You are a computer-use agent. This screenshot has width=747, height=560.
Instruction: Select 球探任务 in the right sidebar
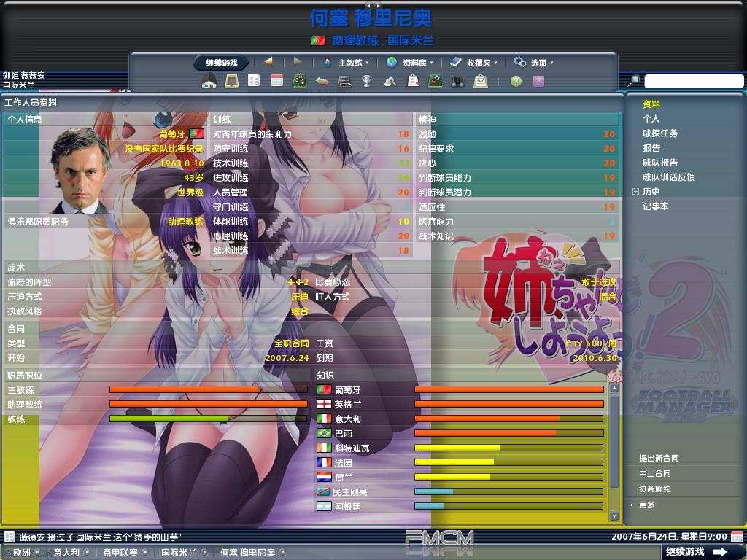coord(659,133)
